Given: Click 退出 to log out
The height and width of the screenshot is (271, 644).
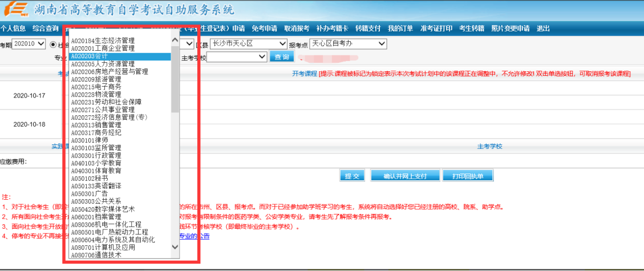Looking at the screenshot, I should click(x=543, y=29).
